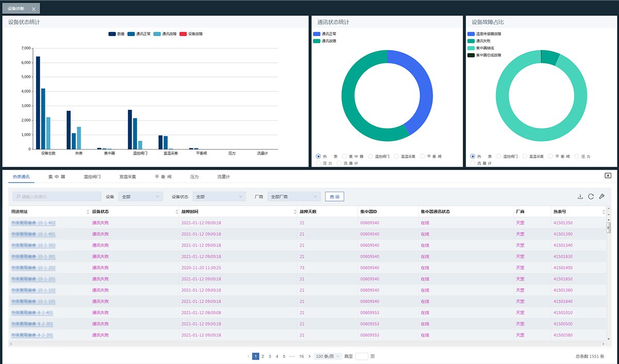Select 温控阀门 radio in 设备故障占比 panel
619x364 pixels.
point(499,156)
